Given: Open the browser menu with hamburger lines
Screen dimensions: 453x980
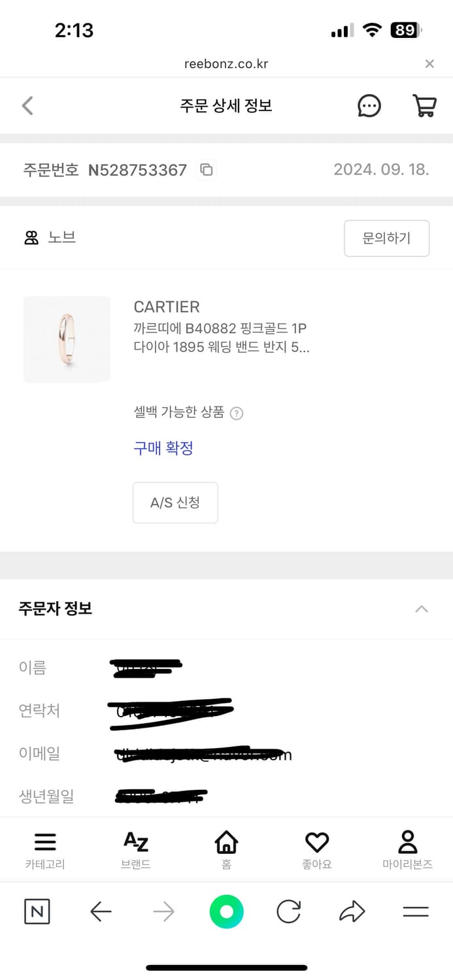Looking at the screenshot, I should coord(416,911).
